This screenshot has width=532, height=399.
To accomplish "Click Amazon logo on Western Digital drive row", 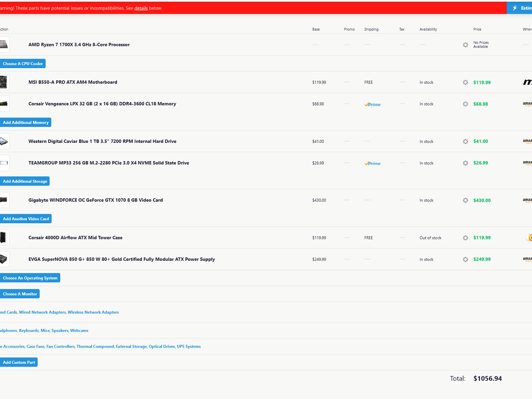I will (527, 141).
